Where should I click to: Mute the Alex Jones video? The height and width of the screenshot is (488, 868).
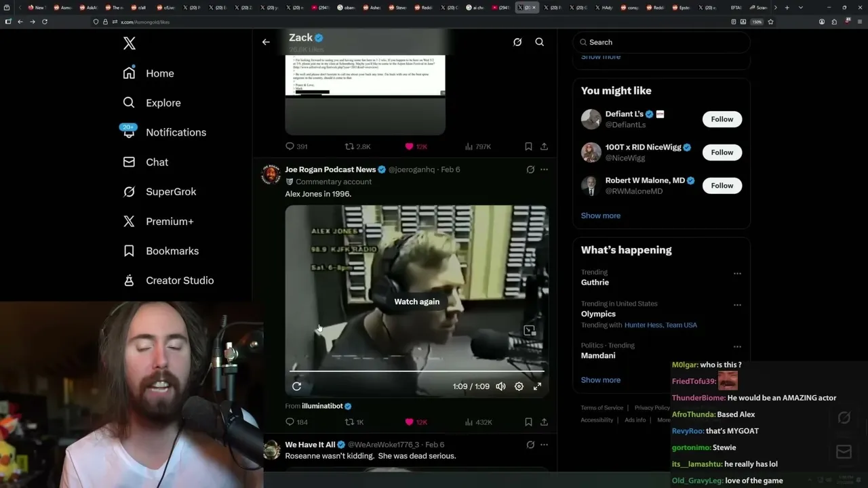tap(500, 386)
